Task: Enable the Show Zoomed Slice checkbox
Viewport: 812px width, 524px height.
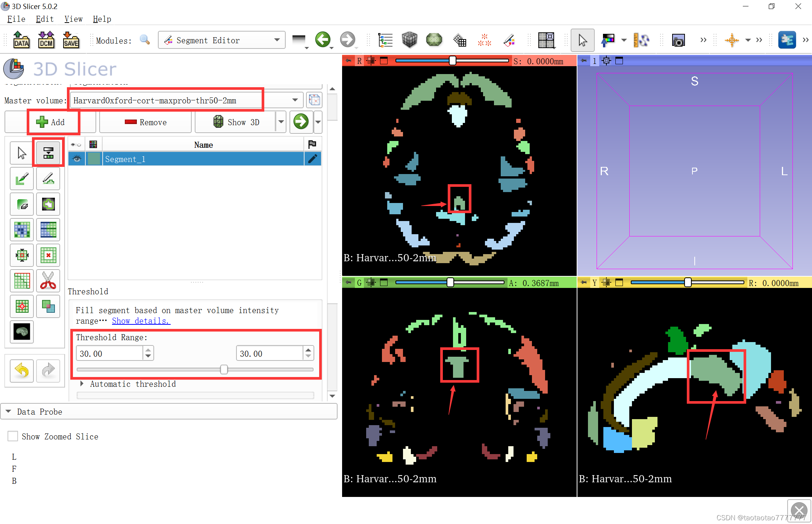Action: (12, 436)
